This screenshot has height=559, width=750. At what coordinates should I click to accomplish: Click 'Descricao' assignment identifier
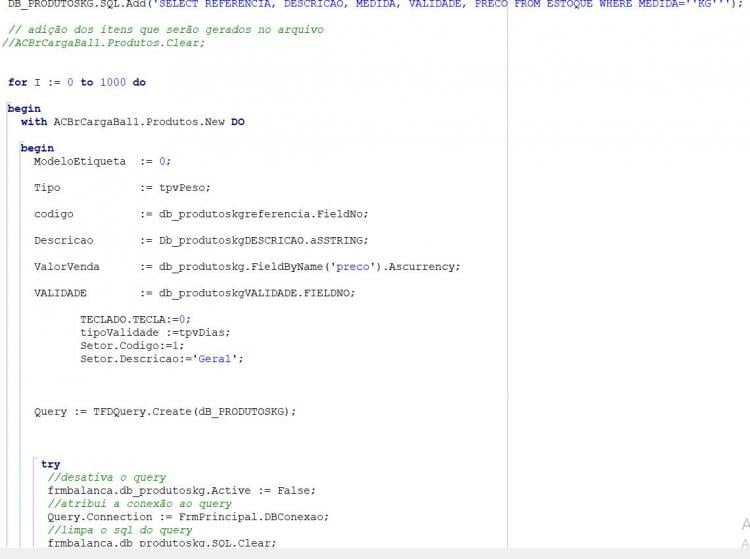64,240
